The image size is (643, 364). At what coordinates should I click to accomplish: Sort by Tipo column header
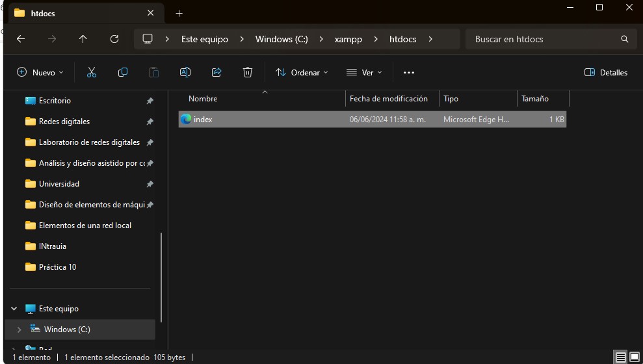(478, 99)
